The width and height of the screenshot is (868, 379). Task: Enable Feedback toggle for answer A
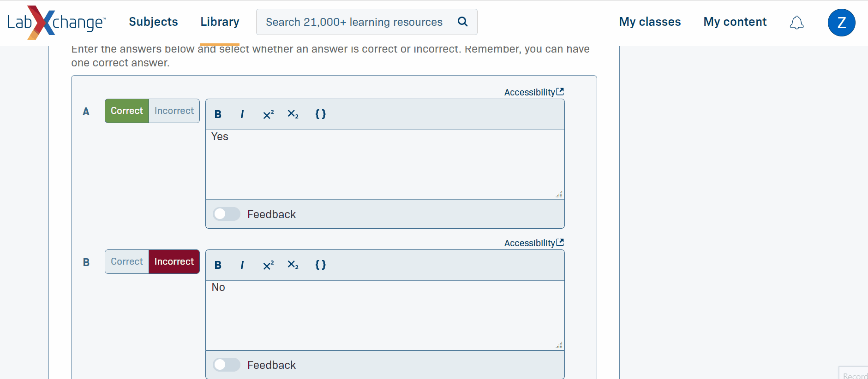[226, 214]
